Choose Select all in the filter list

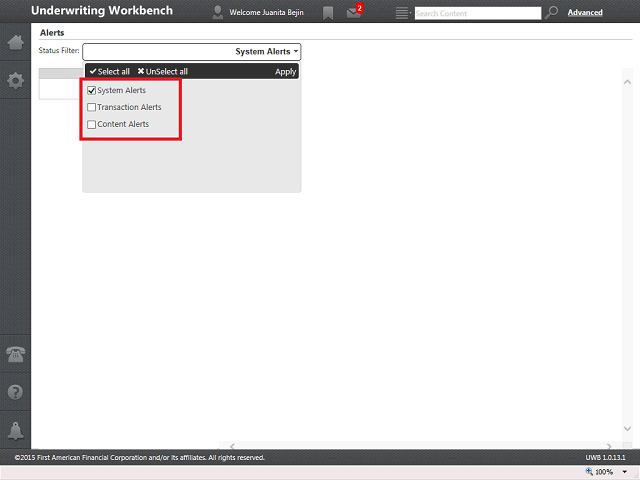click(x=110, y=71)
